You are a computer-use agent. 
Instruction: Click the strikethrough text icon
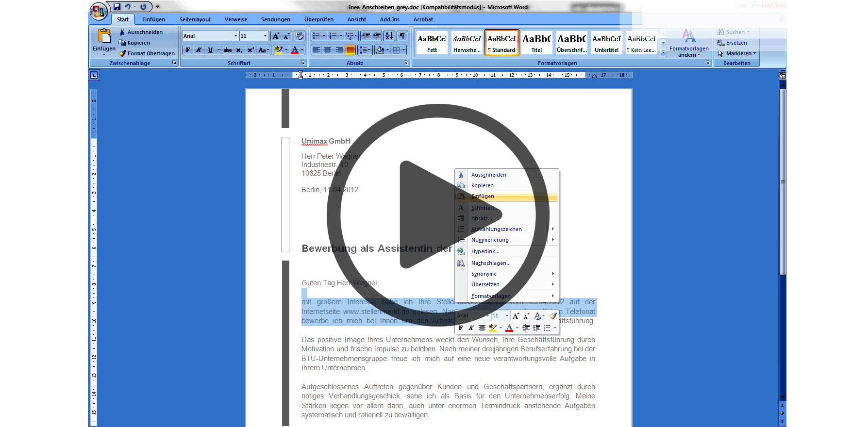227,50
